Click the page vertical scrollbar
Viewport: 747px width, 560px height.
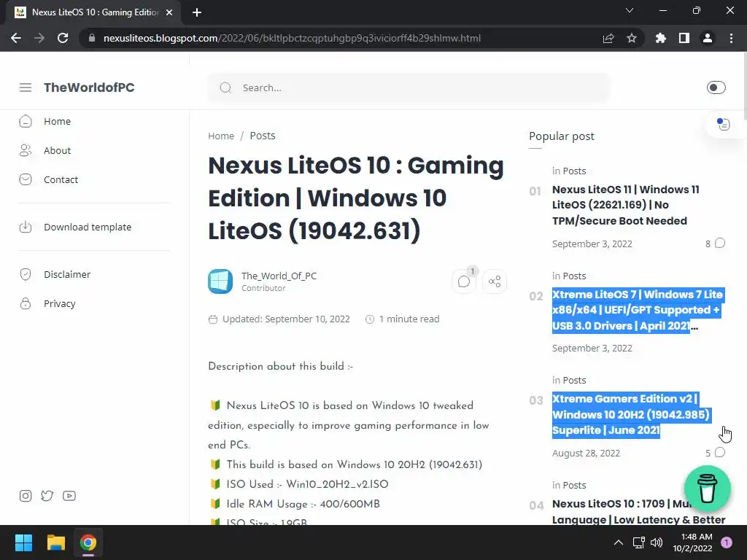pyautogui.click(x=744, y=86)
